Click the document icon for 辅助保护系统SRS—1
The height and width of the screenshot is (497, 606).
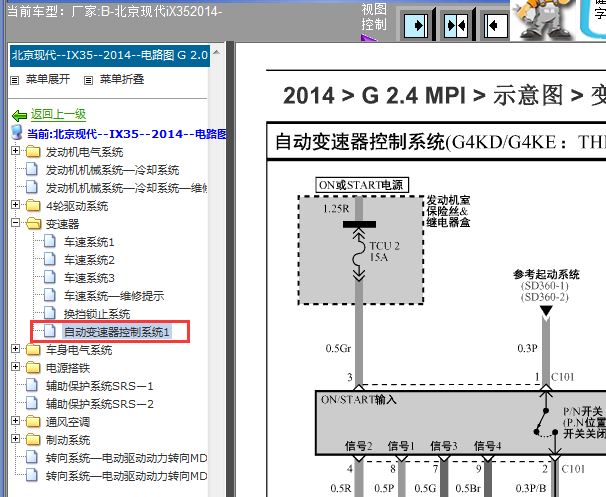pyautogui.click(x=32, y=385)
